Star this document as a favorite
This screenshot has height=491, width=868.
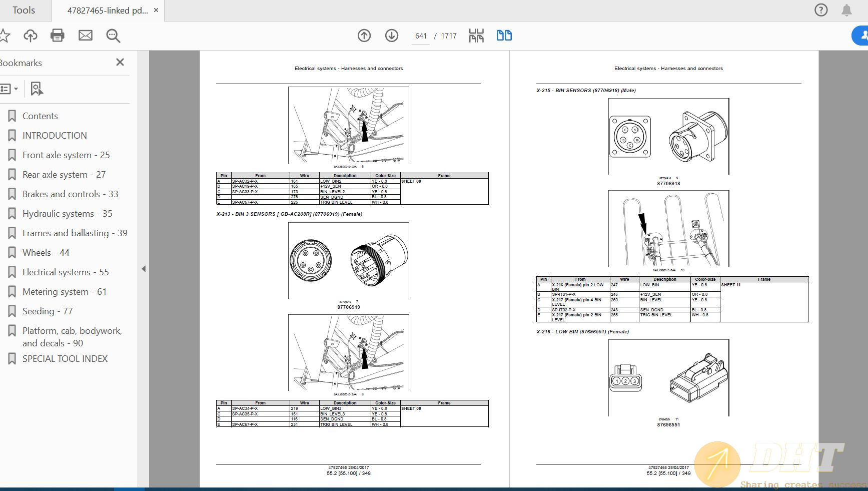tap(5, 36)
